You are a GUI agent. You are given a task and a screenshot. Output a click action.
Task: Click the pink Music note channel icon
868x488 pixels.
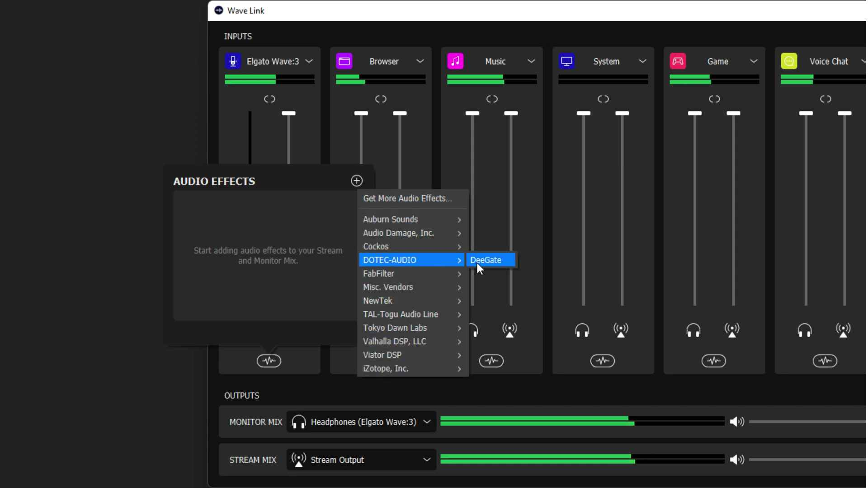point(455,61)
